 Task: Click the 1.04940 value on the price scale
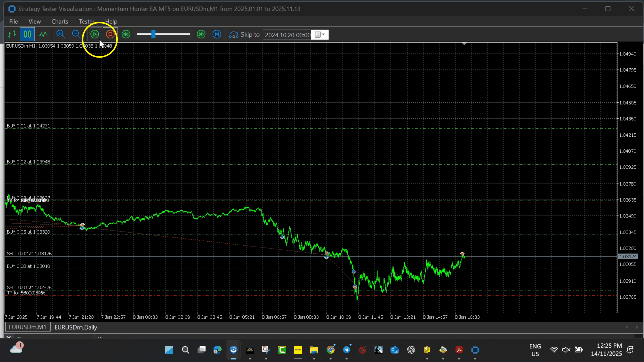point(629,54)
